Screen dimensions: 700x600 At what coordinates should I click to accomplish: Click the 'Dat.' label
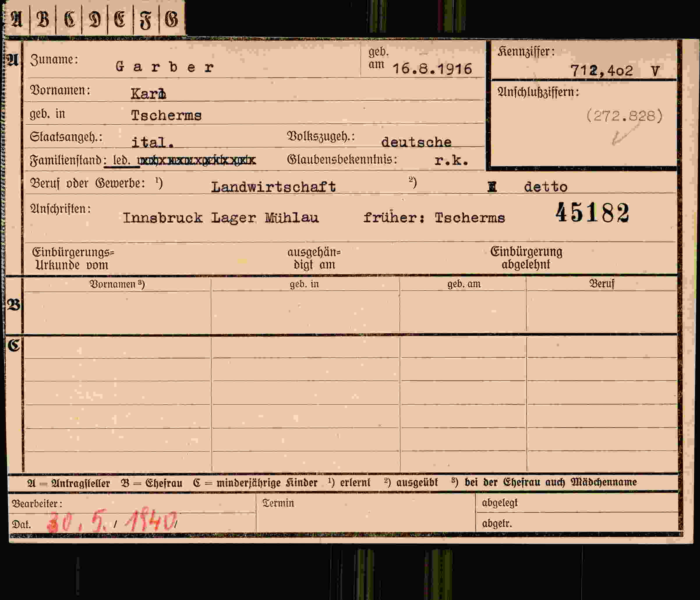[x=21, y=525]
